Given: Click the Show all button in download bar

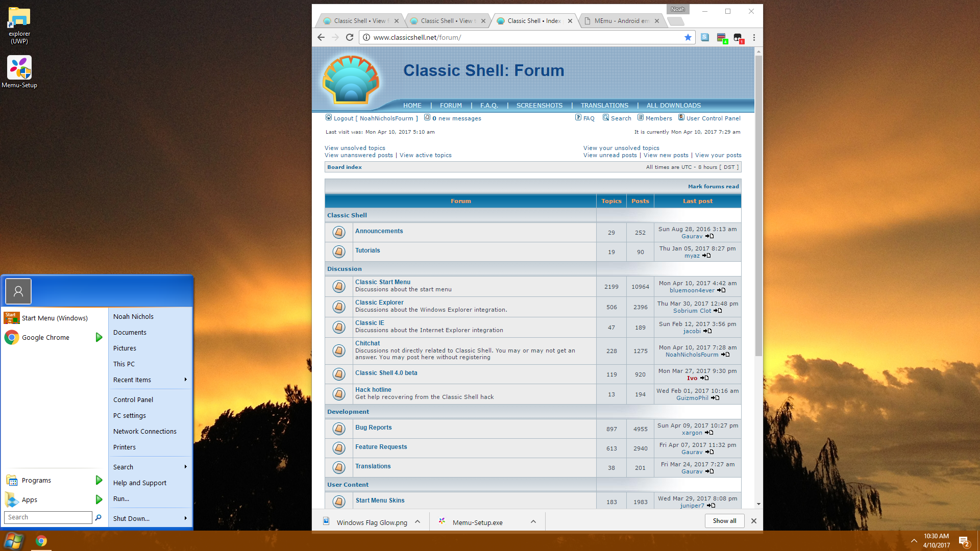Looking at the screenshot, I should coord(724,520).
